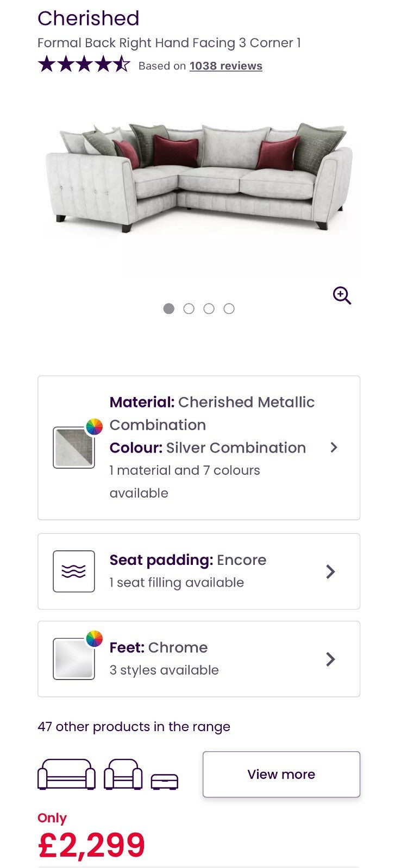Click the colour wheel on feet swatch

pos(95,639)
